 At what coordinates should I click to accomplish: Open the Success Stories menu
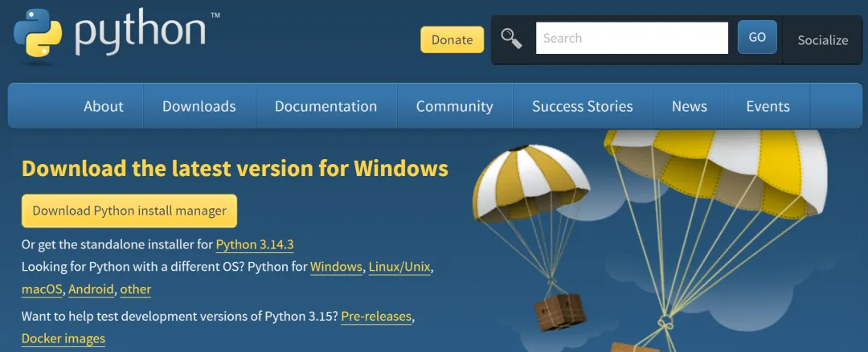583,106
